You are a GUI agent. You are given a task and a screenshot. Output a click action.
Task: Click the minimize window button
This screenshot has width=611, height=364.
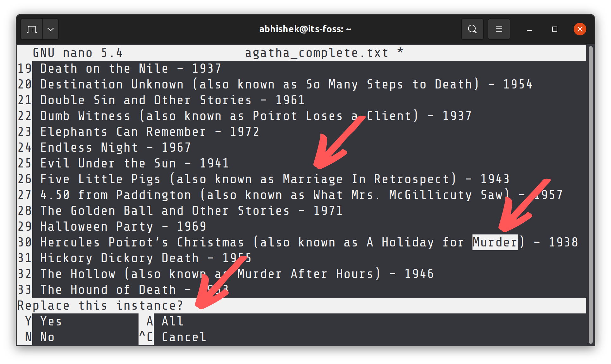pos(529,29)
